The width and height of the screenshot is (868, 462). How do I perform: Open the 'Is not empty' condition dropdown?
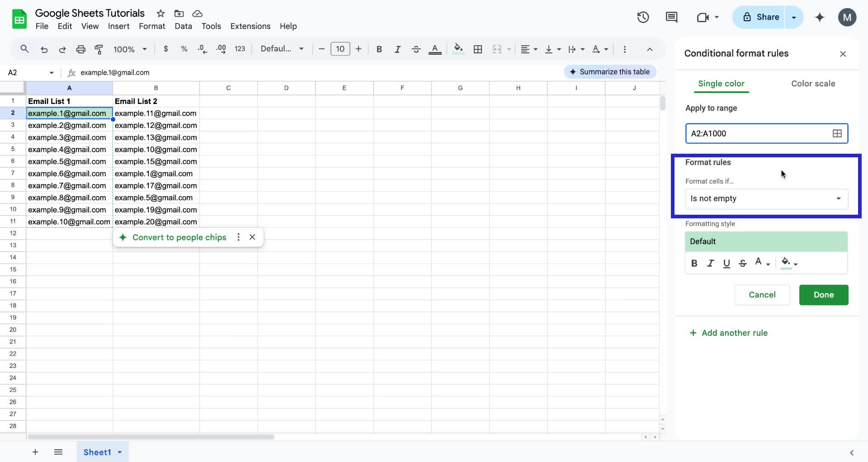pos(766,199)
